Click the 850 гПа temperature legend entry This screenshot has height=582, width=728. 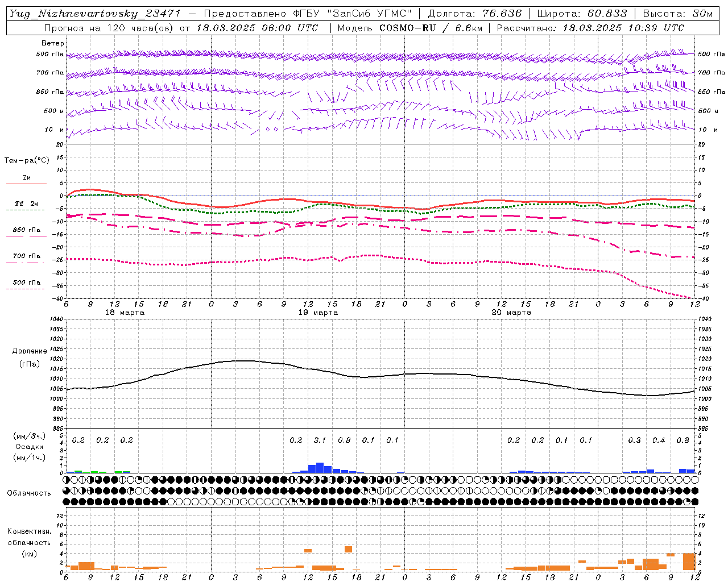pyautogui.click(x=26, y=230)
